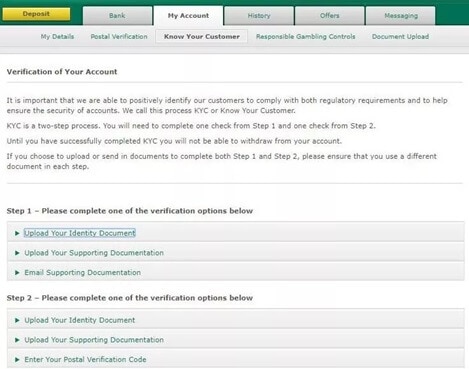
Task: Select the My Account tab
Action: click(188, 16)
